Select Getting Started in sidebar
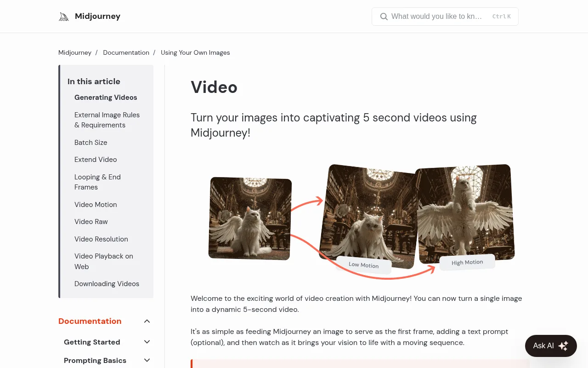 pos(92,342)
